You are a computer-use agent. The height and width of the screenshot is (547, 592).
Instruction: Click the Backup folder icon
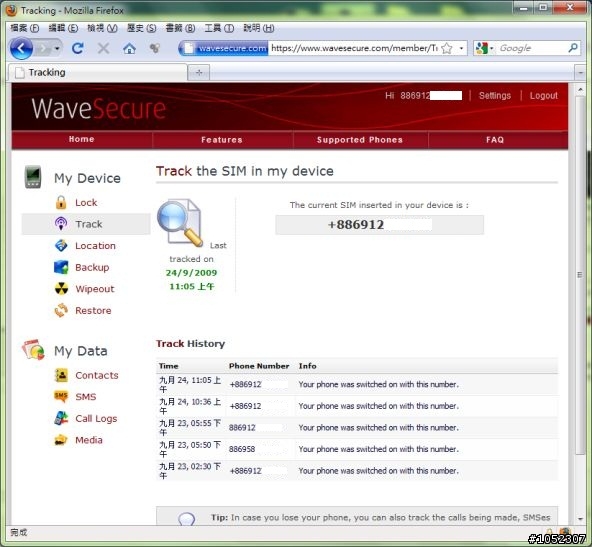pos(61,267)
